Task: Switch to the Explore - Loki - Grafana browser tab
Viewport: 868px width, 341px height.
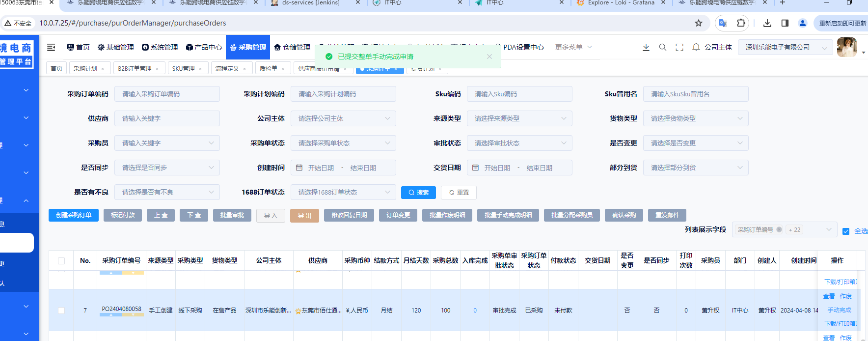Action: coord(621,2)
